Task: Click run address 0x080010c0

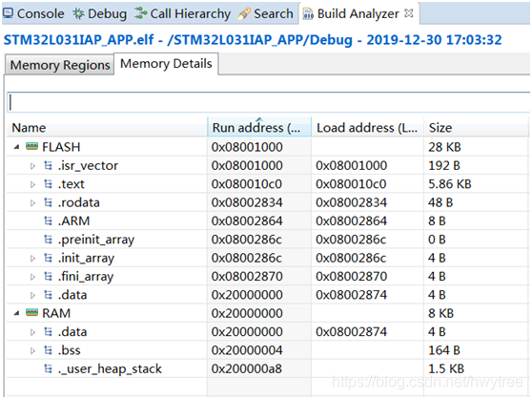Action: tap(247, 184)
